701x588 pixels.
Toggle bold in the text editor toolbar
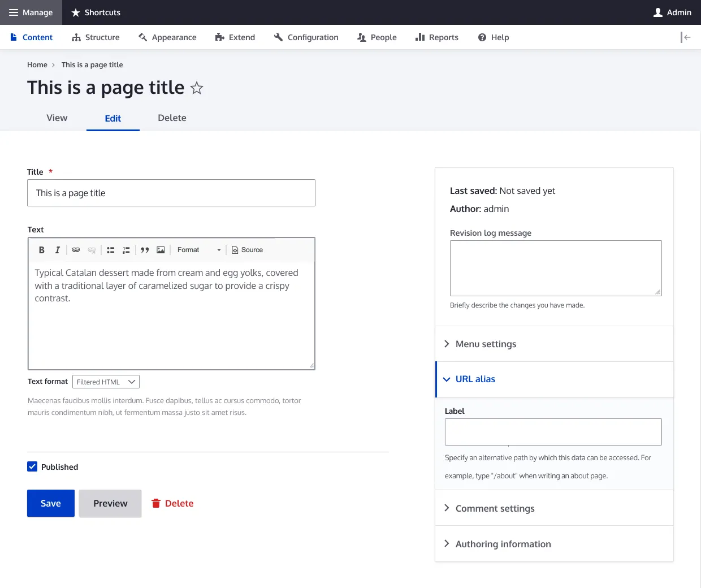(x=41, y=250)
